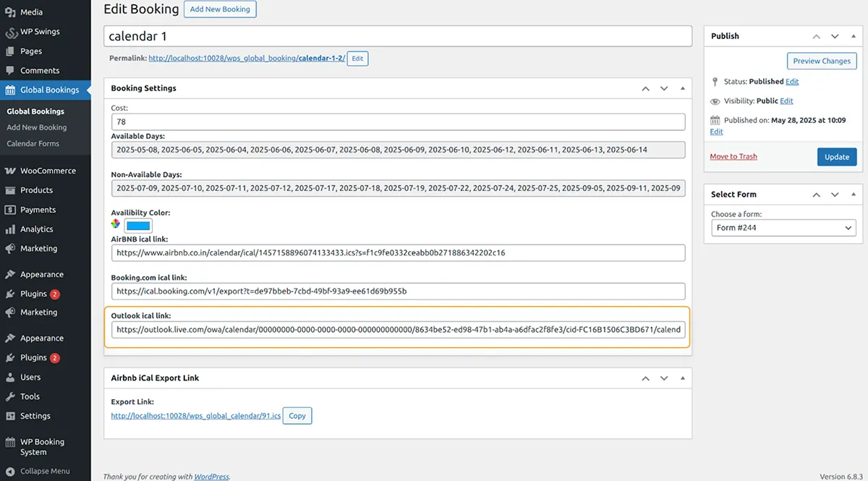The width and height of the screenshot is (868, 481).
Task: Click the WooCommerce icon in sidebar
Action: (x=10, y=171)
